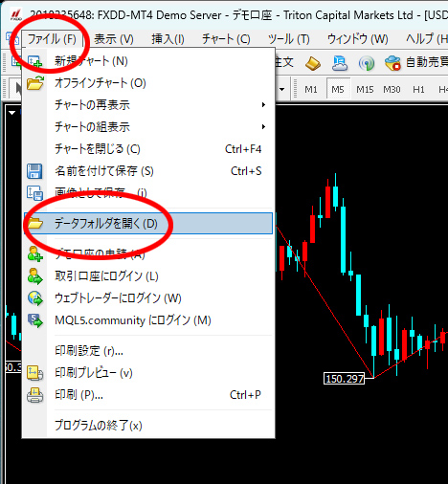Click the Web Trader login globe icon
This screenshot has width=448, height=484.
click(35, 298)
